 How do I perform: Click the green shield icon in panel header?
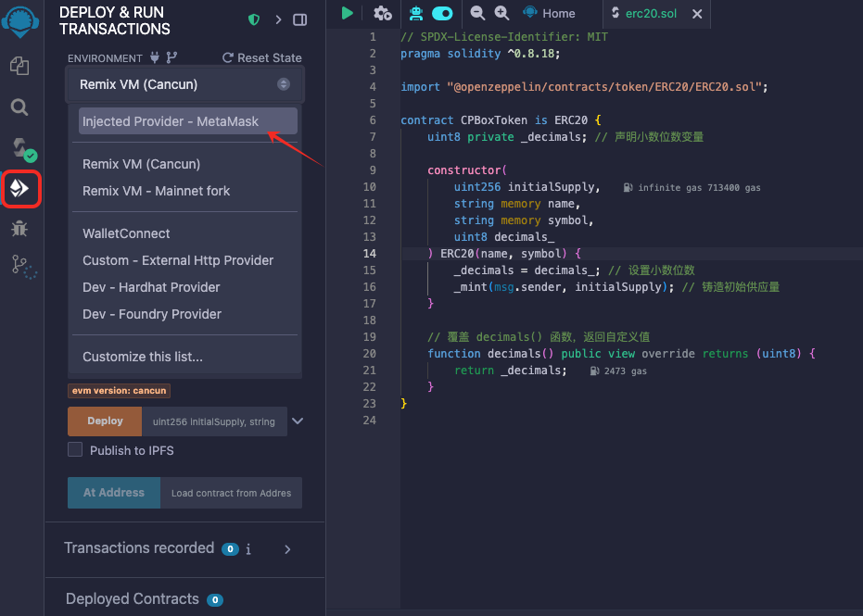coord(254,19)
